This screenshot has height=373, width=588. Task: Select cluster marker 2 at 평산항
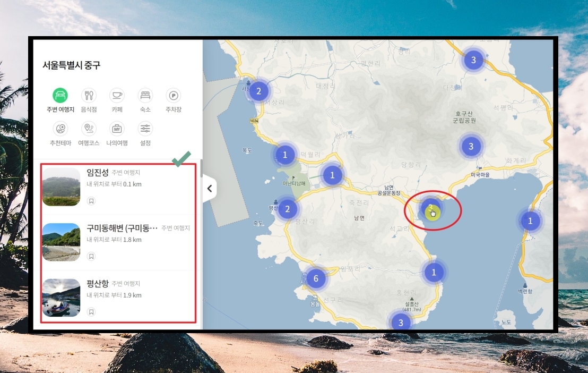coord(287,209)
